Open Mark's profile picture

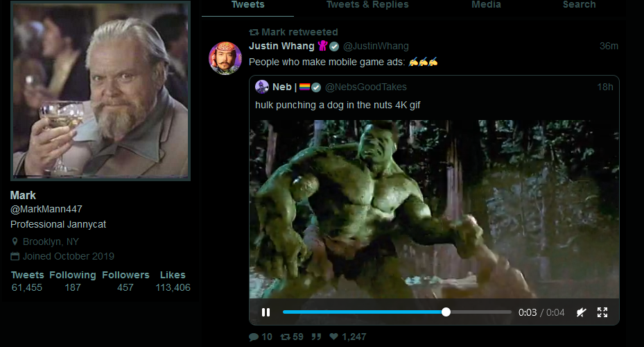coord(101,91)
